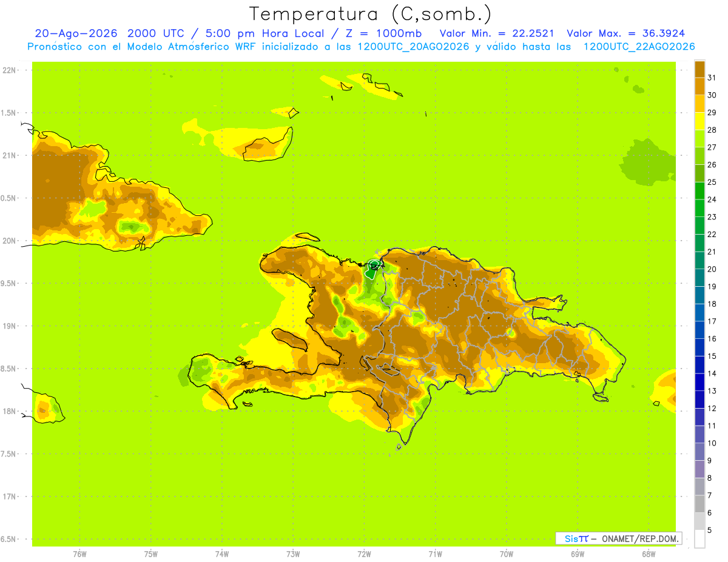
Task: Click the legend value "21"
Action: click(712, 252)
